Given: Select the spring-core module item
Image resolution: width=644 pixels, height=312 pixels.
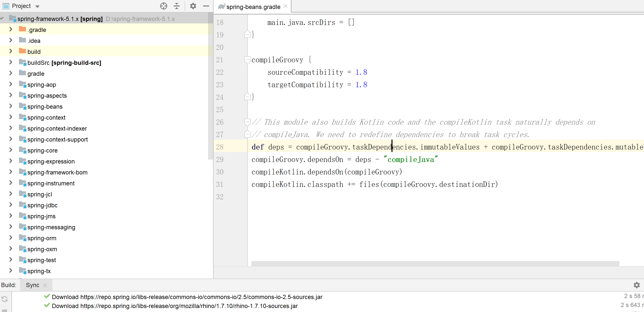Looking at the screenshot, I should [42, 151].
